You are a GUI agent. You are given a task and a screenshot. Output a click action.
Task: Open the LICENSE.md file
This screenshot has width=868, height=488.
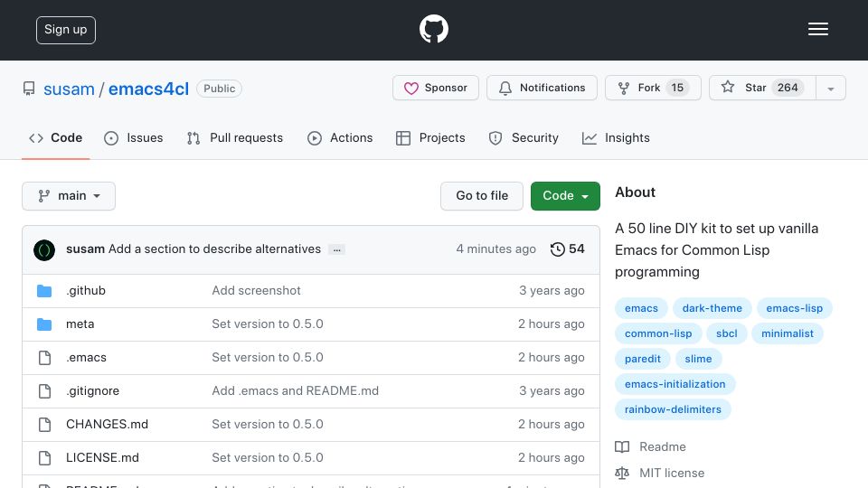click(102, 458)
